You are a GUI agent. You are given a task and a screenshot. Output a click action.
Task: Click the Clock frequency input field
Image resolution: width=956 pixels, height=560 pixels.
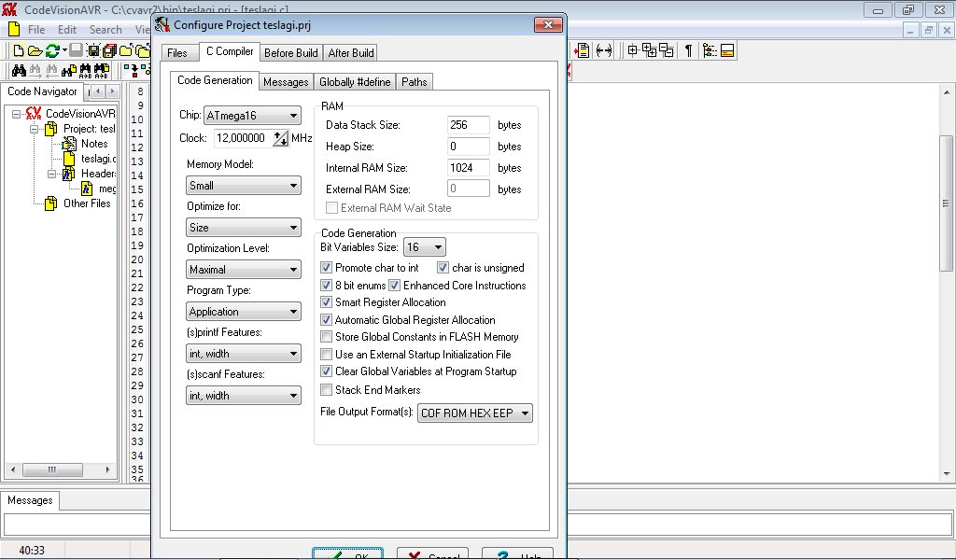click(244, 138)
